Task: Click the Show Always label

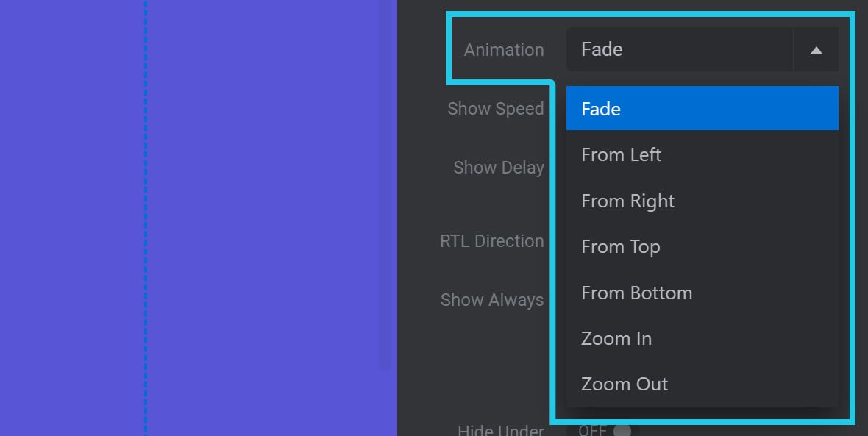Action: (x=491, y=300)
